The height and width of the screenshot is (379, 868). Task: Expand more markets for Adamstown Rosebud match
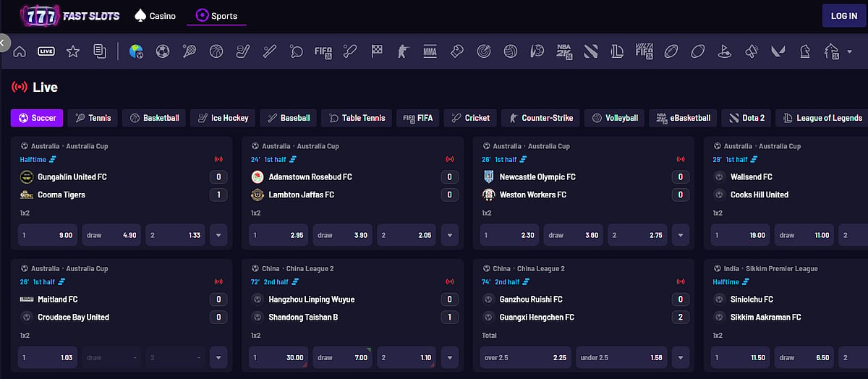(x=449, y=235)
